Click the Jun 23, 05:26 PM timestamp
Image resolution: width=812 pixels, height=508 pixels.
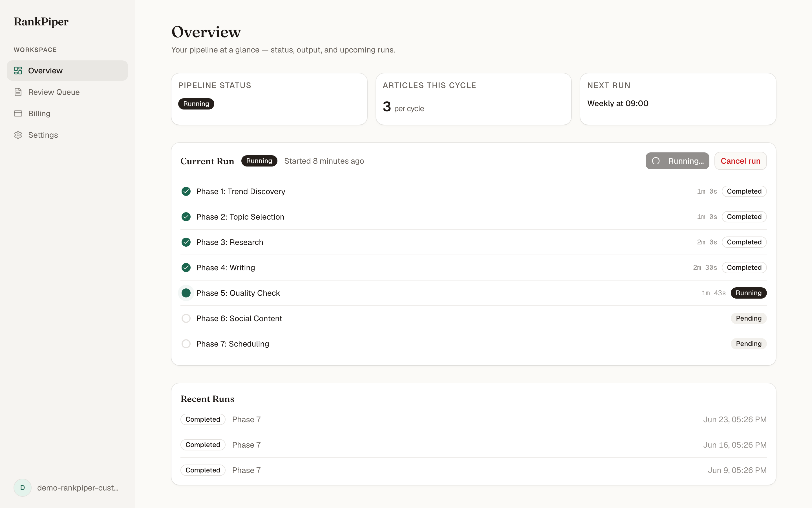735,419
